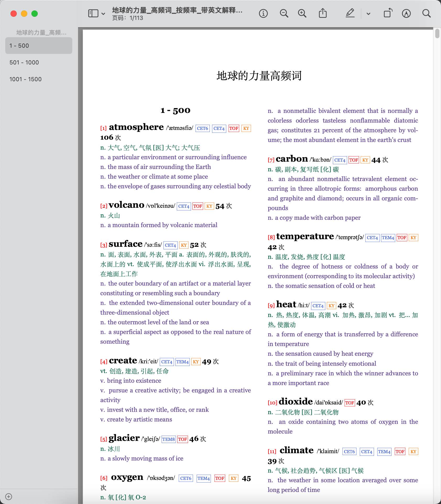Click the word "oxygen" entry
The image size is (441, 504).
[x=127, y=477]
